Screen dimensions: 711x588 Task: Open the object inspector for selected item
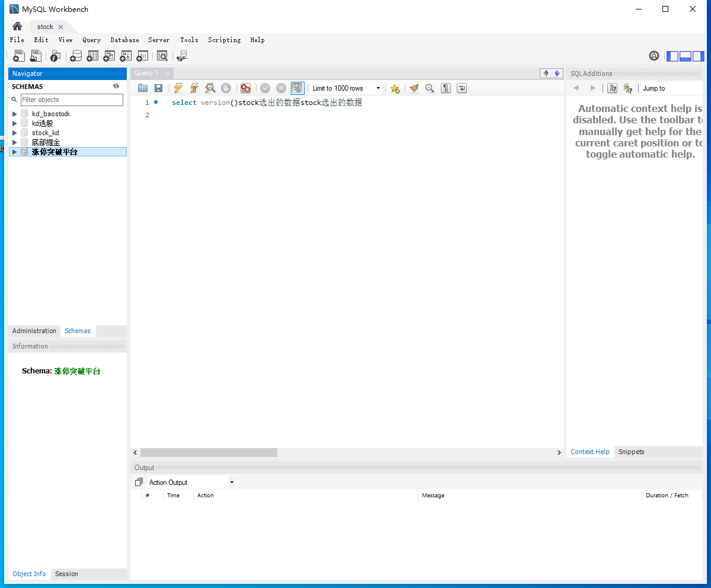click(x=55, y=56)
